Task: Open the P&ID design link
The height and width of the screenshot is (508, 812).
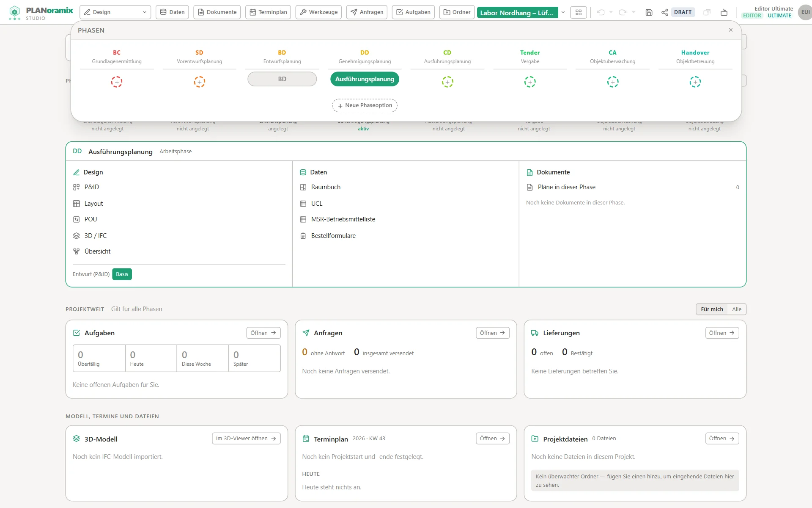Action: (x=92, y=187)
